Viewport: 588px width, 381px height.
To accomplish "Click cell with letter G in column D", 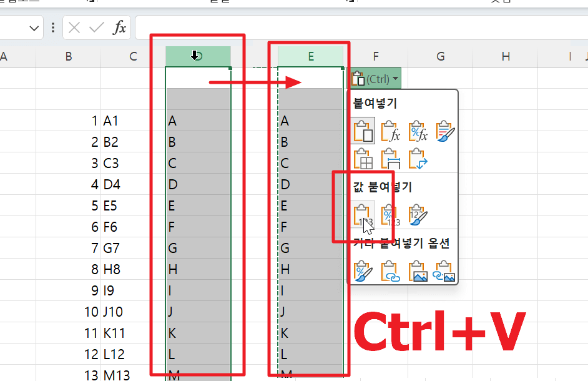I will (x=198, y=248).
